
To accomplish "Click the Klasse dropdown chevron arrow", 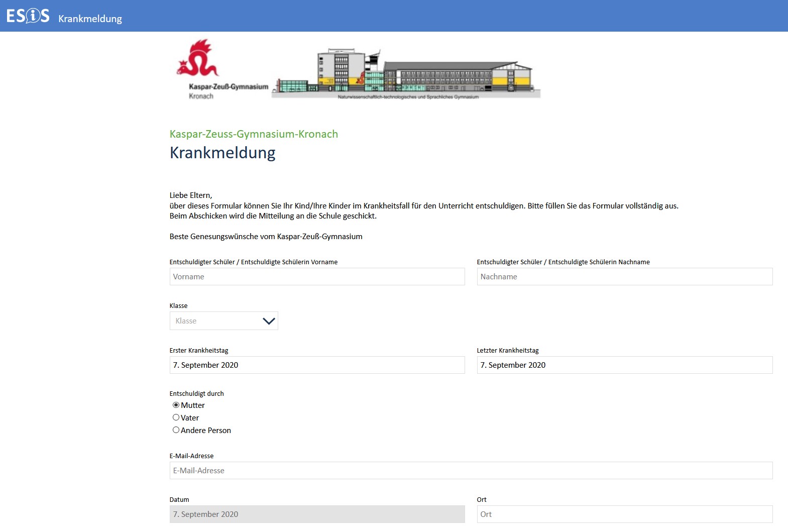I will (x=269, y=321).
